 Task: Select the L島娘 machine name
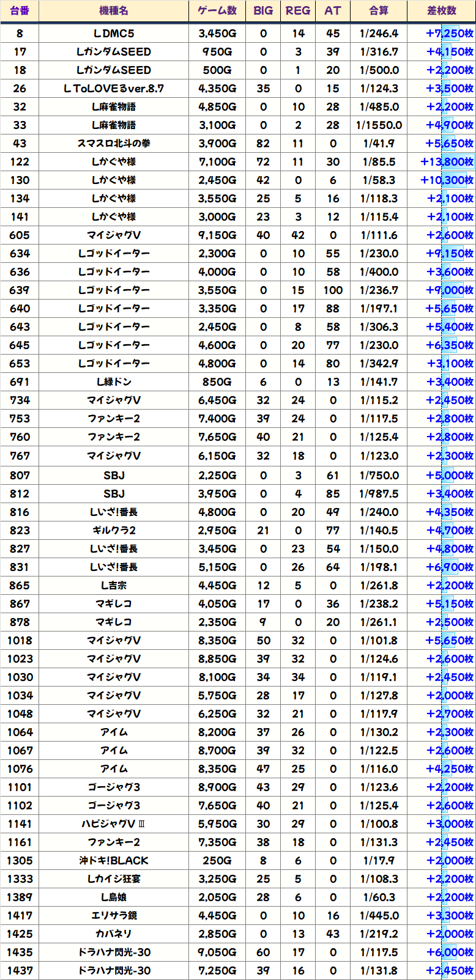coord(114,897)
